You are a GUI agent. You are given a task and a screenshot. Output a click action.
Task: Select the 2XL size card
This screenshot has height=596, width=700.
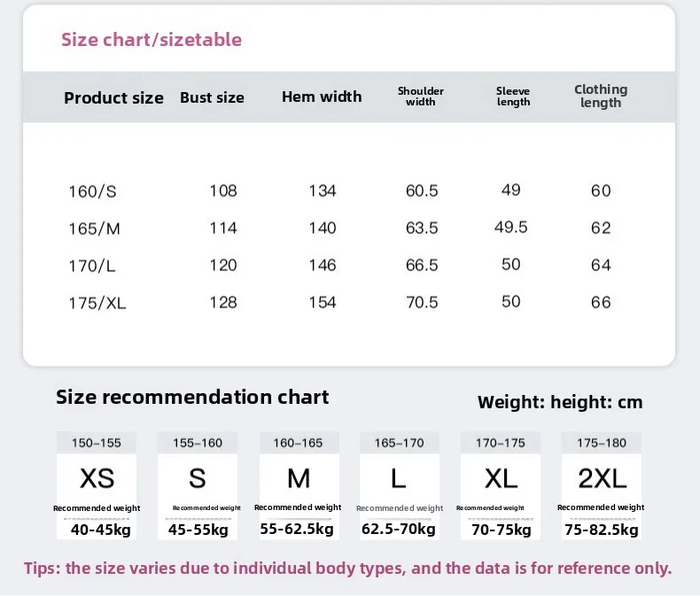pos(602,486)
